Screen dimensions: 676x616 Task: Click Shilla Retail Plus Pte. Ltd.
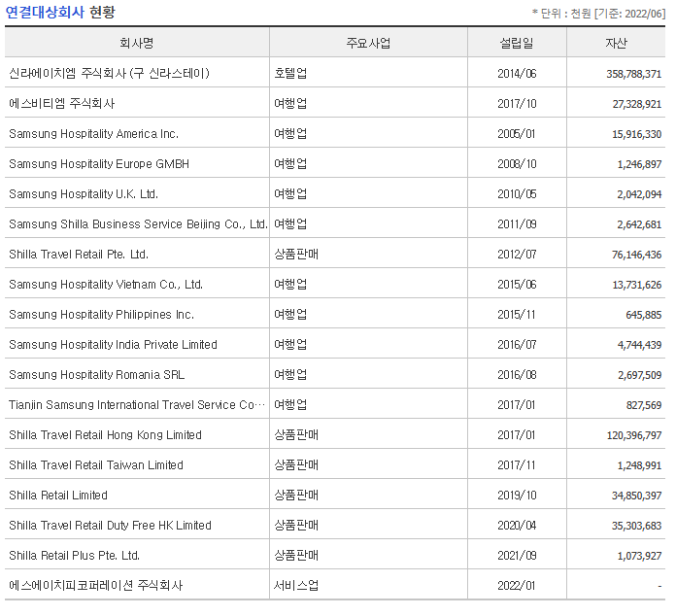[74, 556]
